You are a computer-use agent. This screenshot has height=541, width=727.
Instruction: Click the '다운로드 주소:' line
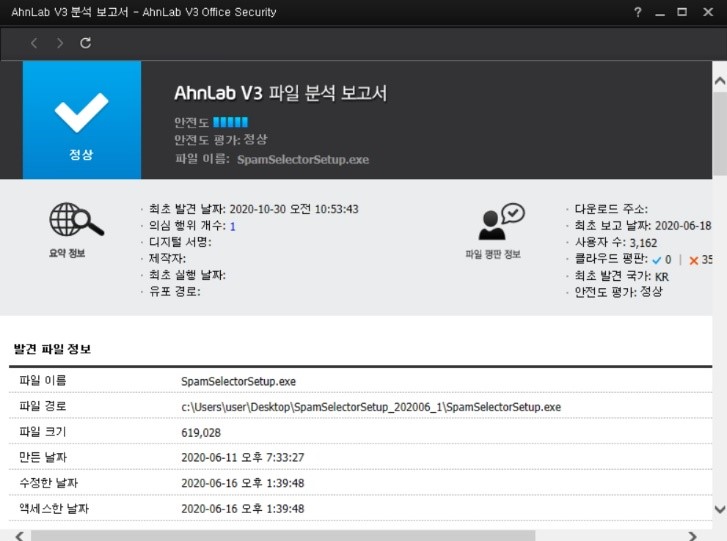point(611,209)
